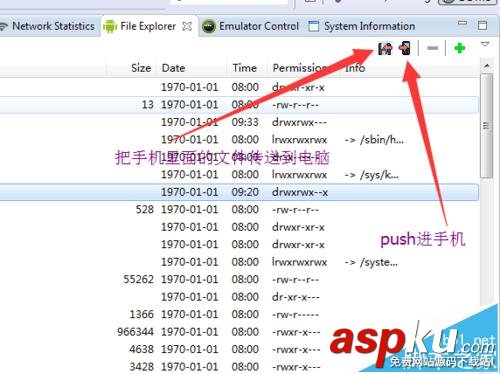500x374 pixels.
Task: Click the drwxrwx--- permissions cell
Action: click(299, 122)
